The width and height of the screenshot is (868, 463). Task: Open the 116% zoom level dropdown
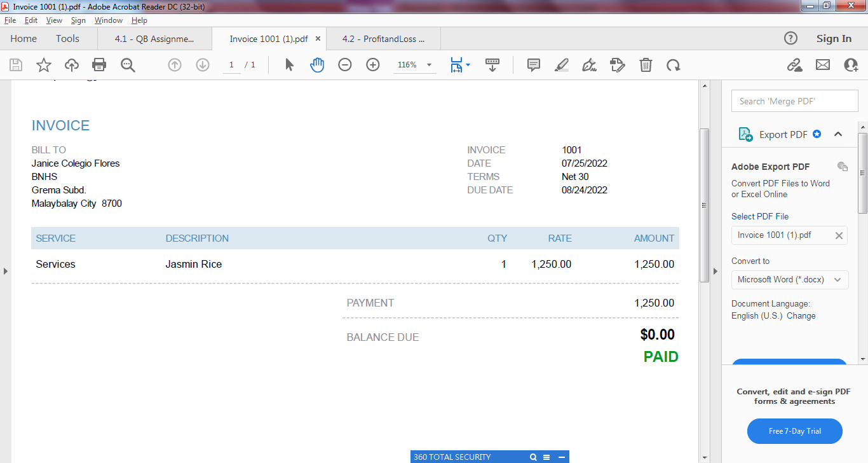414,65
